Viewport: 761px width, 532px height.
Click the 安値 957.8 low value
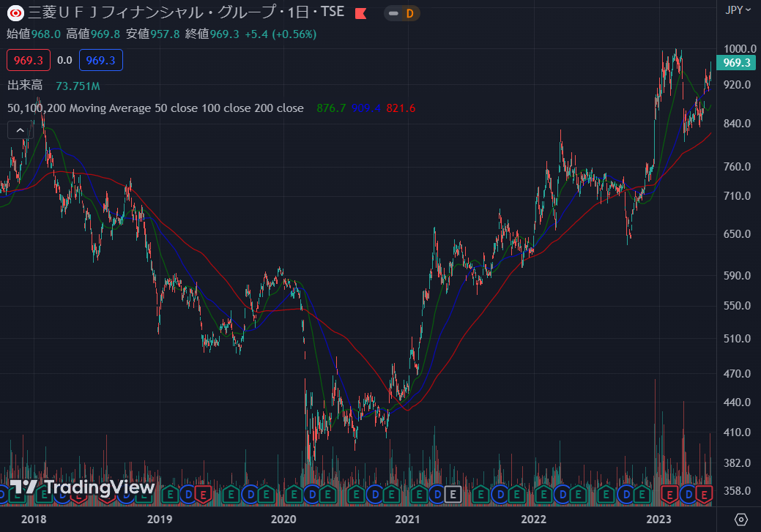point(152,34)
